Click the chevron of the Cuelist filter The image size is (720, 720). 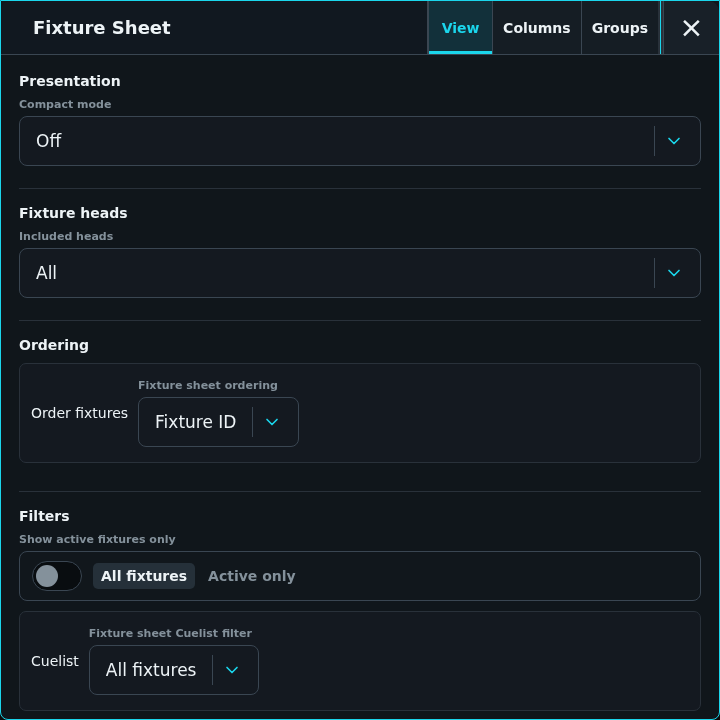point(232,670)
